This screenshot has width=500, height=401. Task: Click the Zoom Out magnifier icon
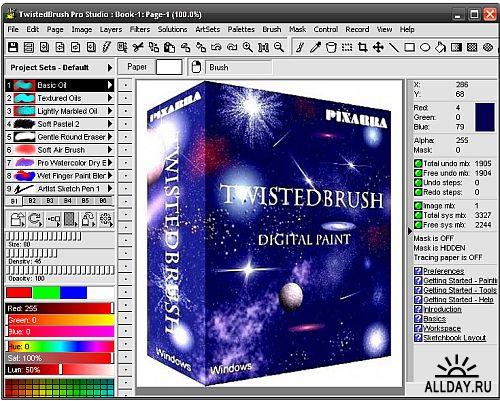coord(279,47)
